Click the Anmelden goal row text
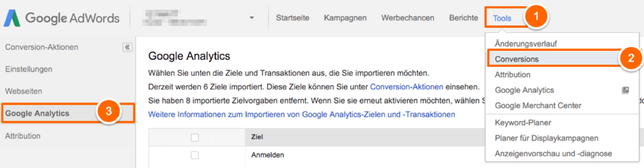The height and width of the screenshot is (168, 644). click(268, 155)
